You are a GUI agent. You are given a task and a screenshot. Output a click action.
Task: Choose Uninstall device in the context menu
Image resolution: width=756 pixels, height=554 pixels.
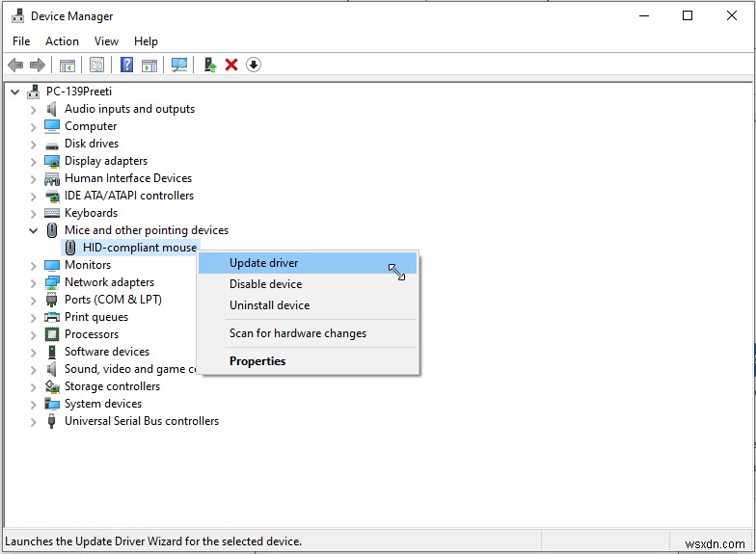pos(308,305)
